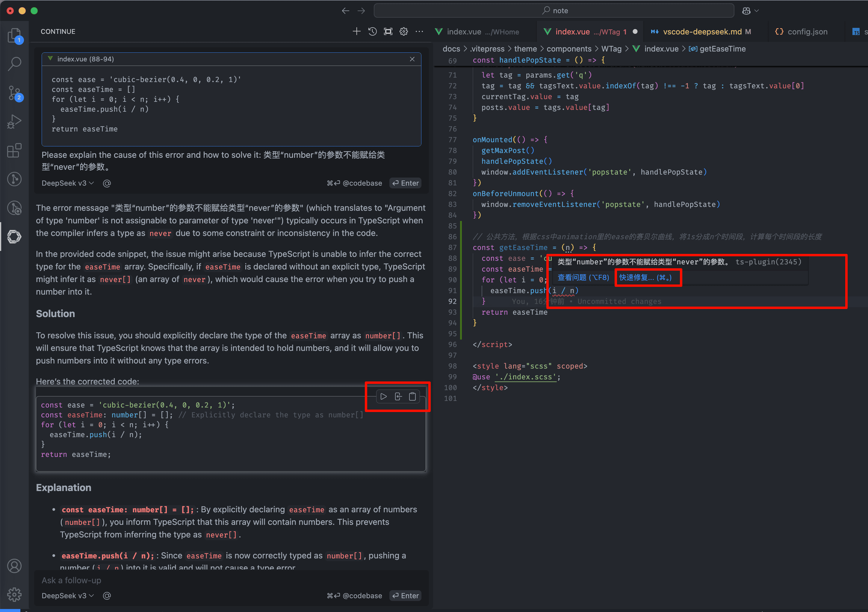Open the Copilot menu chevron in title bar
The image size is (868, 612).
coord(757,10)
